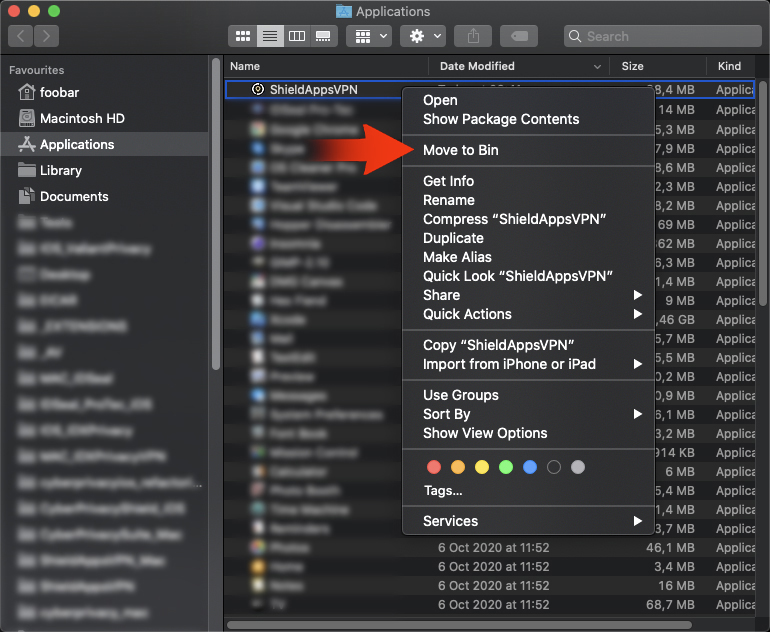Apply the blue colour tag
The height and width of the screenshot is (632, 770).
[x=530, y=467]
